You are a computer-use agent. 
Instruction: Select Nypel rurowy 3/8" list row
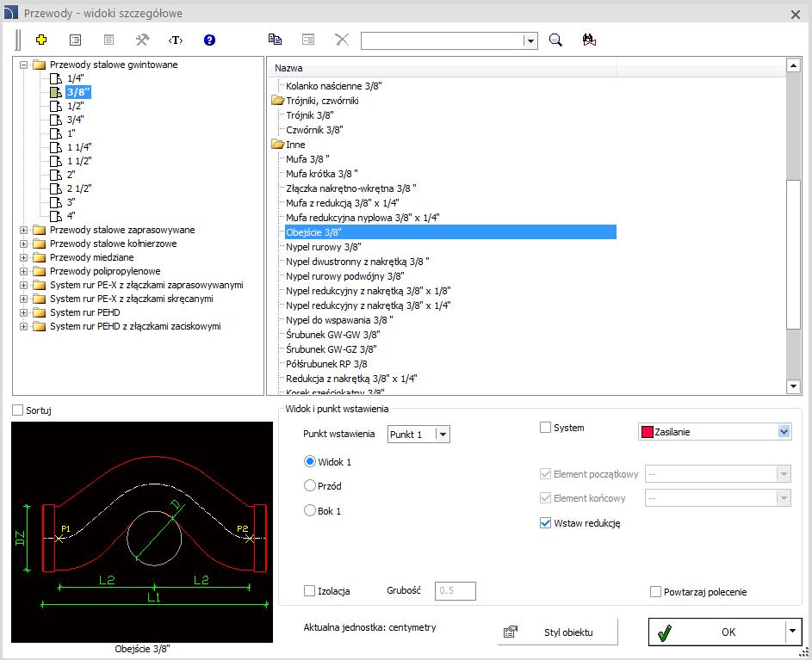coord(324,247)
